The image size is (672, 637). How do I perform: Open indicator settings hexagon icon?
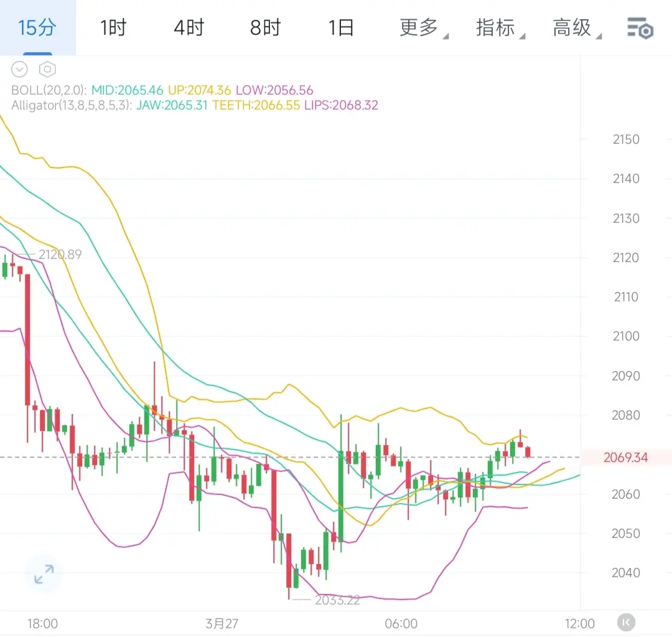tap(47, 69)
